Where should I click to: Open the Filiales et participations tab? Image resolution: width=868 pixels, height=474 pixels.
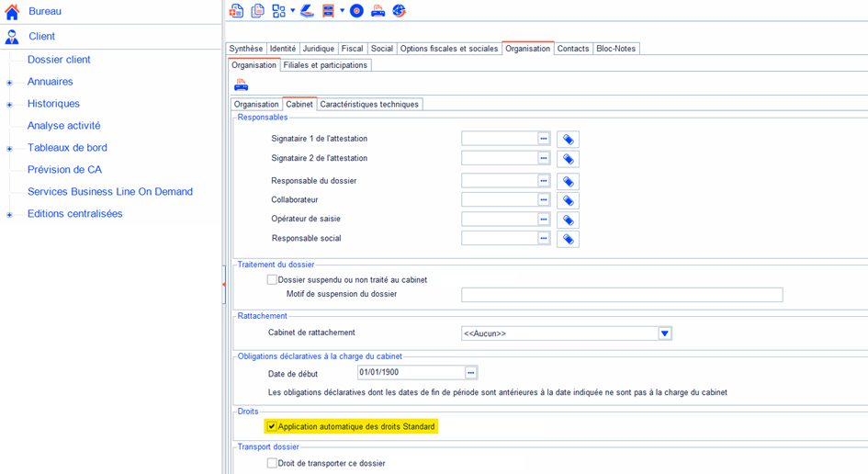tap(325, 65)
